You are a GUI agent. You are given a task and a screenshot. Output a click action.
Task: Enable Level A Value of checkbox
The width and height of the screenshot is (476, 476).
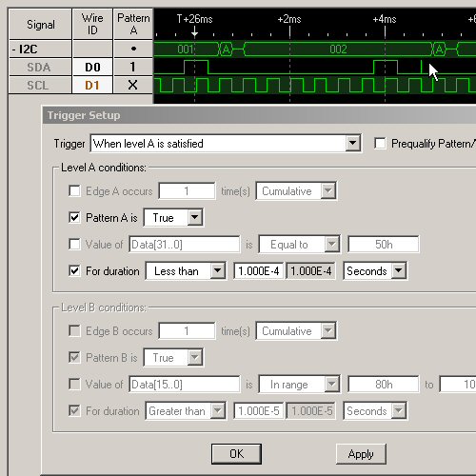74,245
